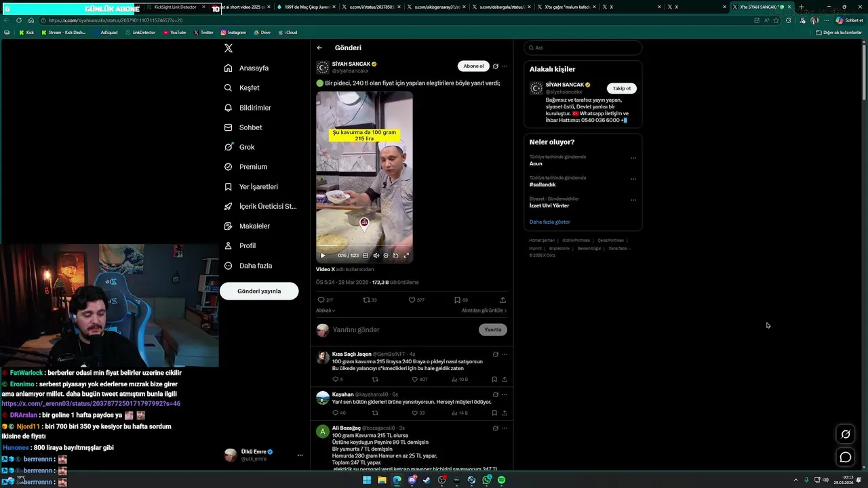Open Windows Start menu

pyautogui.click(x=367, y=480)
